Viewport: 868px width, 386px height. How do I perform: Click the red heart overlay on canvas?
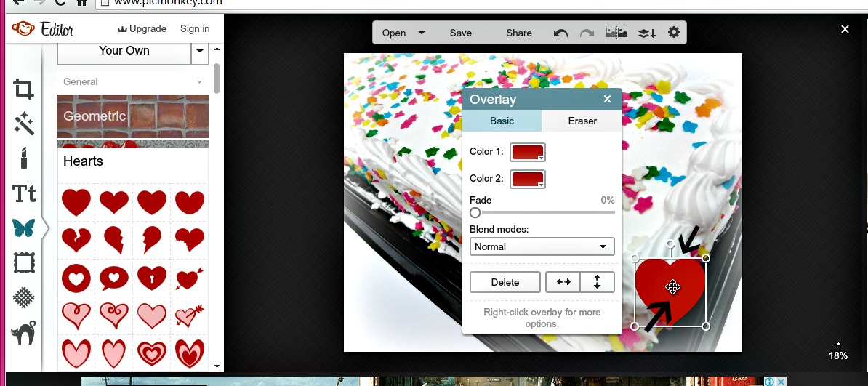click(x=670, y=291)
